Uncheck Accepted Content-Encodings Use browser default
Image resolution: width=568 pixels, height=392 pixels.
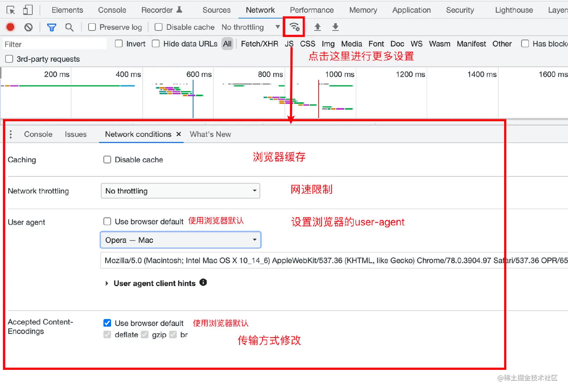click(107, 323)
